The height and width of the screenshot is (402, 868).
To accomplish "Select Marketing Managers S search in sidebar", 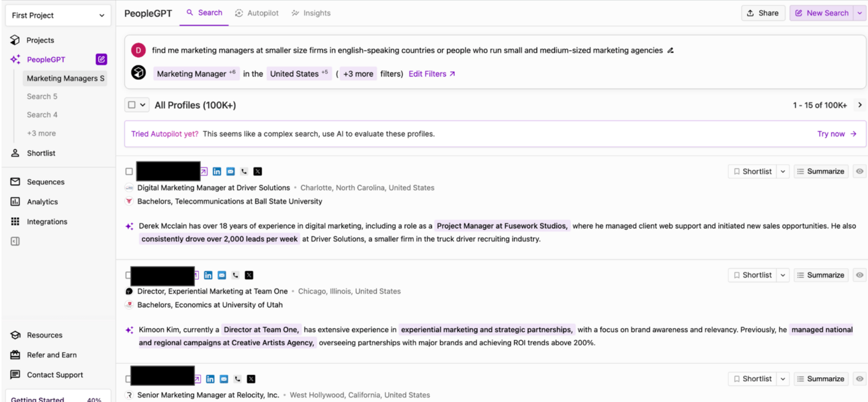I will (x=64, y=79).
